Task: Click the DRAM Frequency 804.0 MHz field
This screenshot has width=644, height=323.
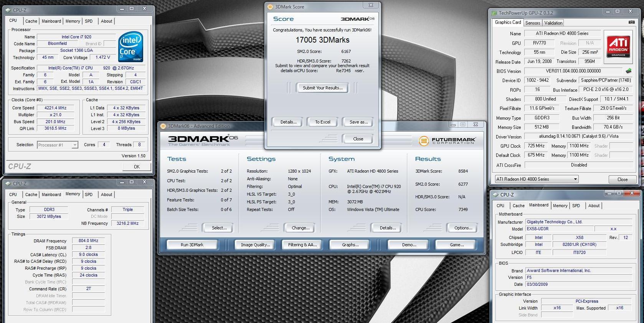Action: 88,241
